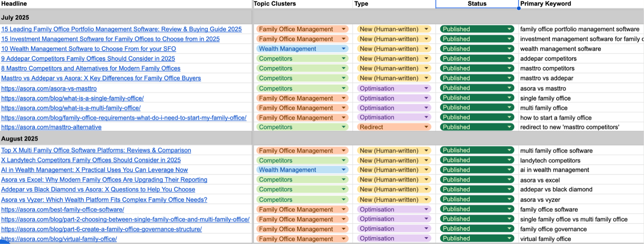Open part-6-create-a-family-office-governance-structure link
The width and height of the screenshot is (644, 244).
101,229
